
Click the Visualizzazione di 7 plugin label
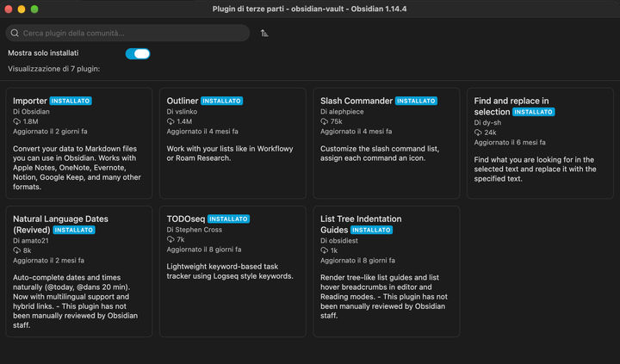53,69
